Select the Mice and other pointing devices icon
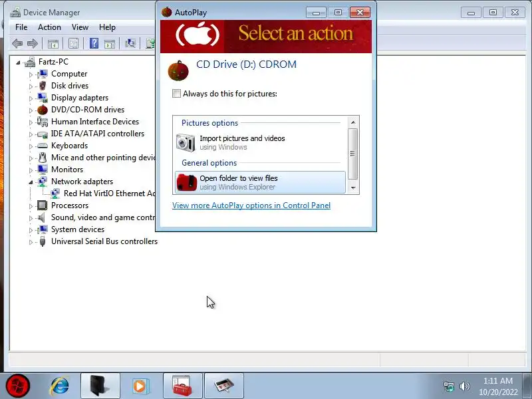 click(43, 158)
